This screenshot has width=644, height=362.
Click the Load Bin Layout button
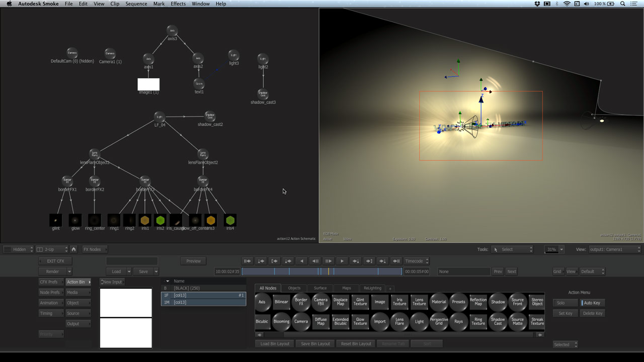275,344
